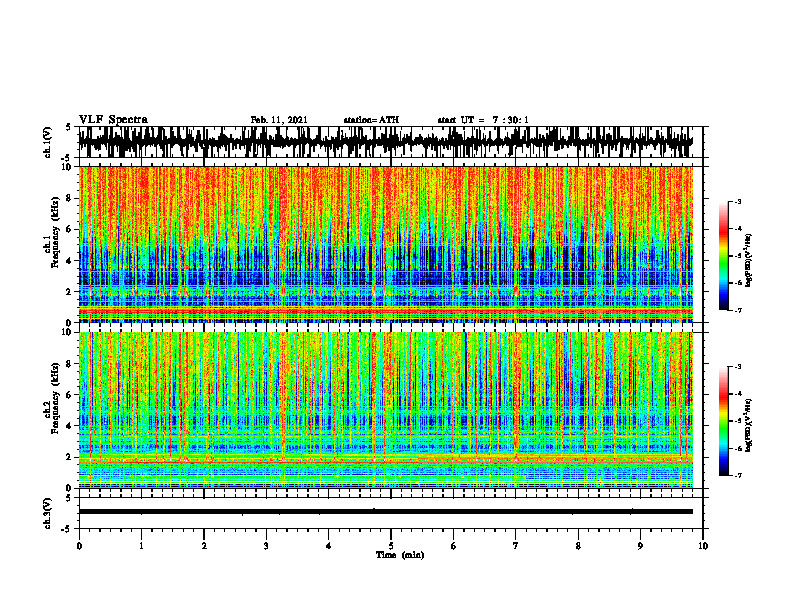792x612 pixels.
Task: Click the "3" tick on the time axis
Action: (x=266, y=546)
